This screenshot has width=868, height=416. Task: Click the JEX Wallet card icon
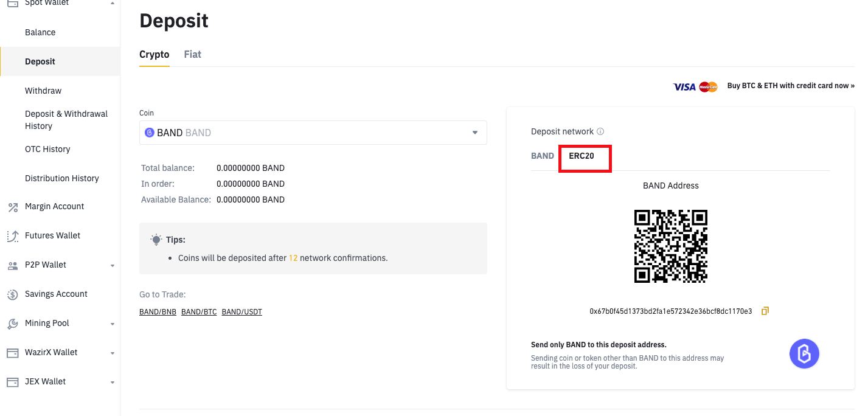pos(12,382)
